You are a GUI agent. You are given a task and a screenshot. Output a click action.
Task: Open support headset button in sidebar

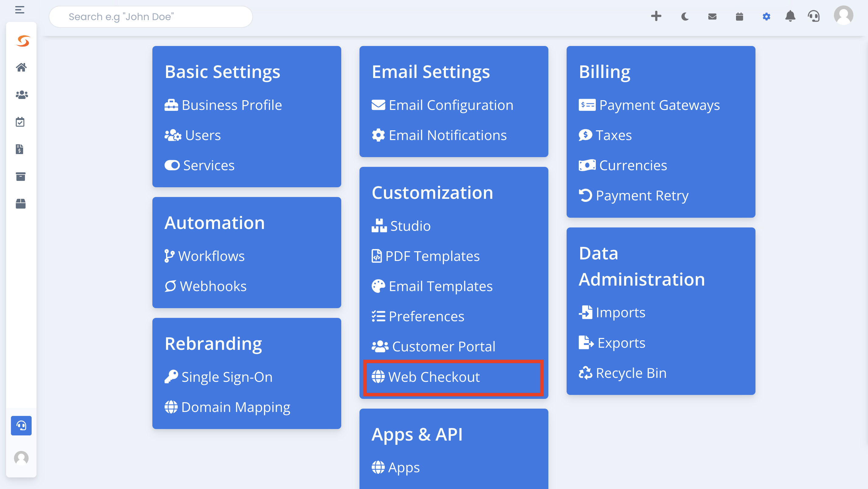[21, 426]
